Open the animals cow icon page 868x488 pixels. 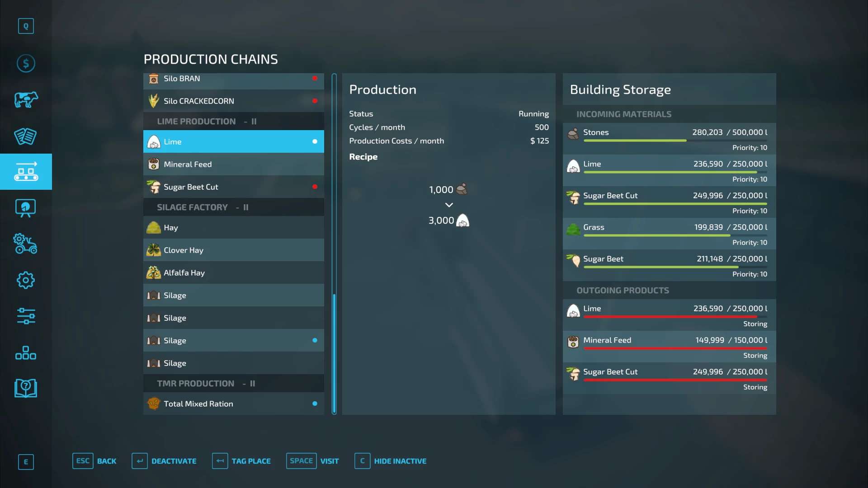(x=26, y=99)
